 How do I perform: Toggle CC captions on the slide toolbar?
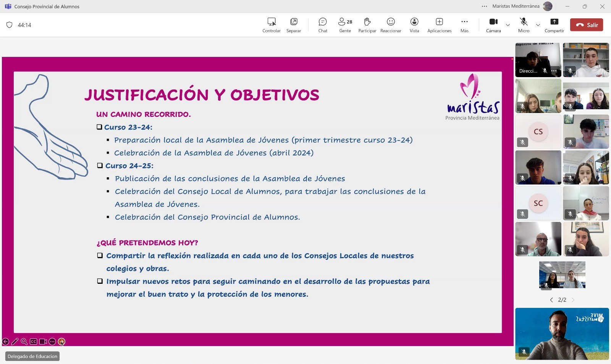tap(34, 341)
